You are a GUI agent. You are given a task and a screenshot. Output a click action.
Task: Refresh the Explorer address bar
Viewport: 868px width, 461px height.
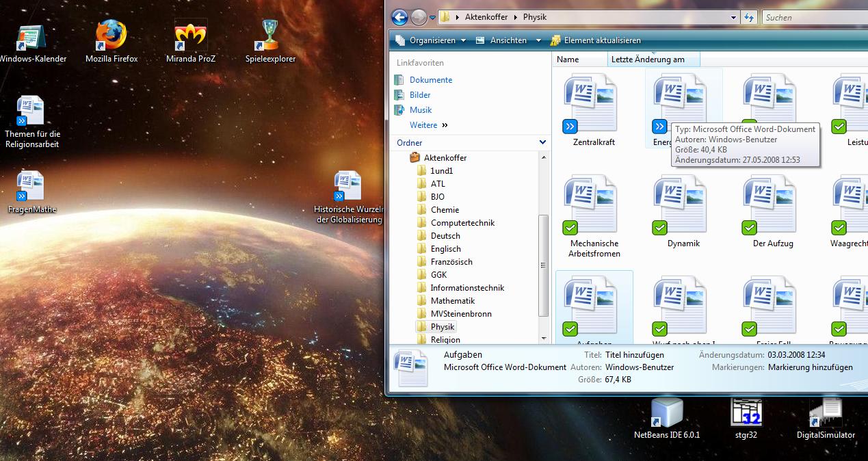pyautogui.click(x=749, y=18)
